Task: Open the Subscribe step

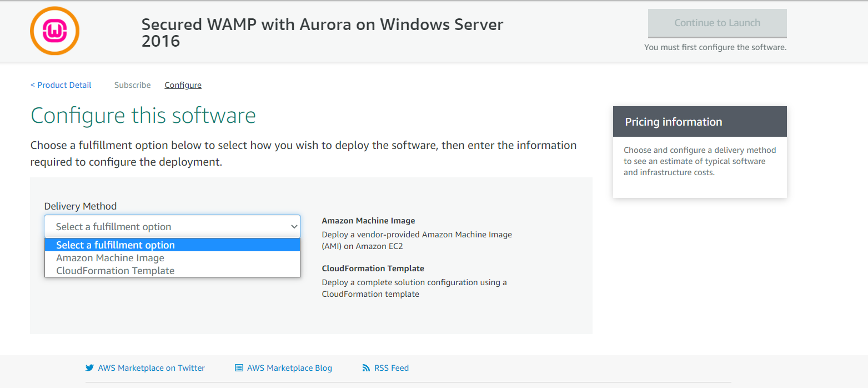Action: [133, 85]
